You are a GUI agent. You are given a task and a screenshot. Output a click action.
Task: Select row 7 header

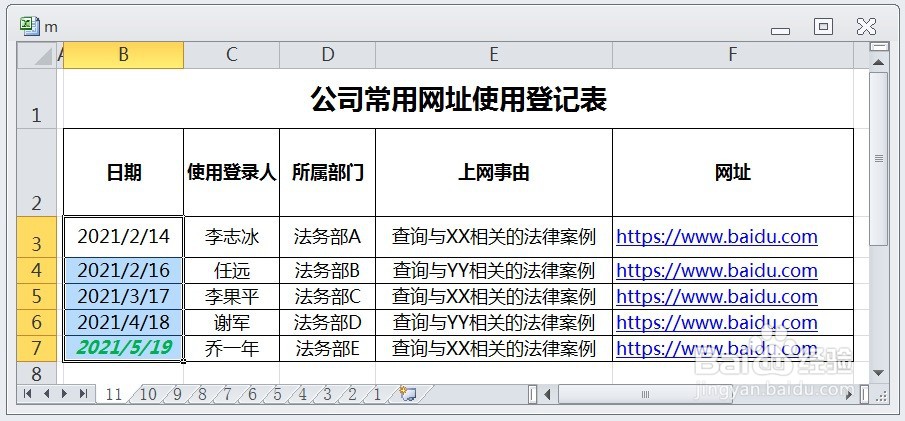(36, 348)
